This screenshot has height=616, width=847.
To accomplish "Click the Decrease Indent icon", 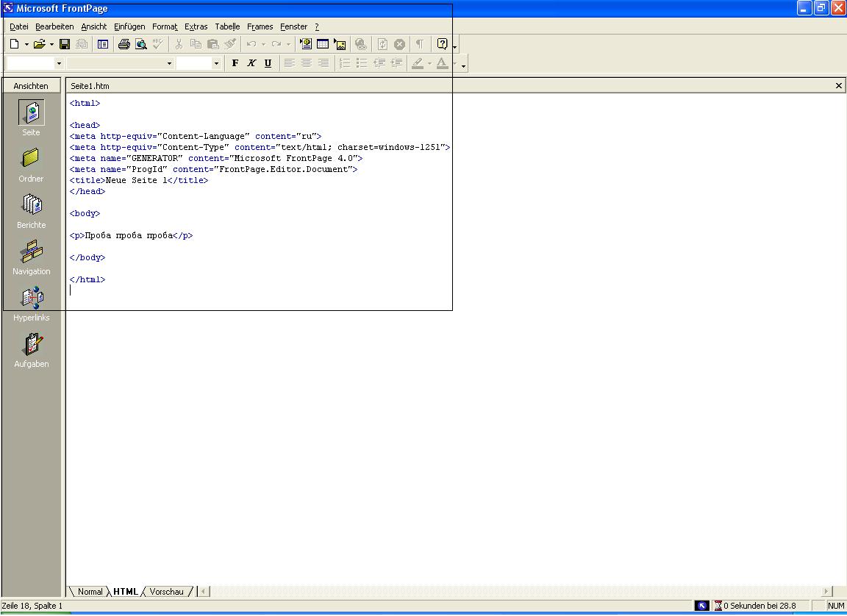I will tap(379, 63).
